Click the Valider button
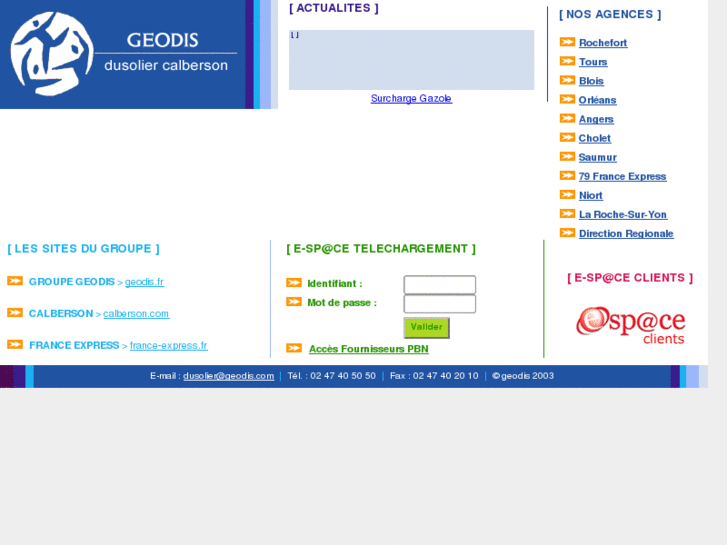This screenshot has height=545, width=727. coord(427,327)
